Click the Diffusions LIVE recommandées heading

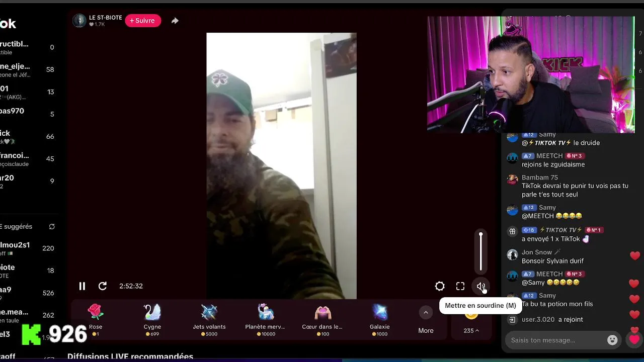pyautogui.click(x=130, y=356)
